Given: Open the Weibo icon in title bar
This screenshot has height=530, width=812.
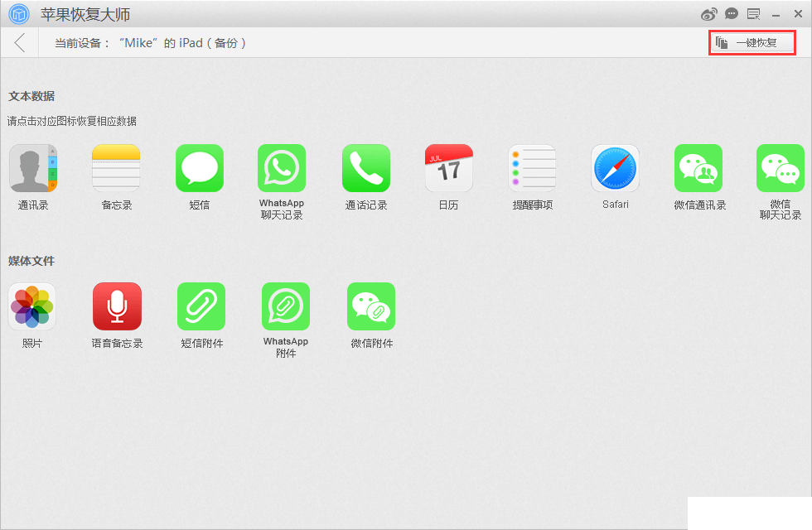Looking at the screenshot, I should point(709,14).
